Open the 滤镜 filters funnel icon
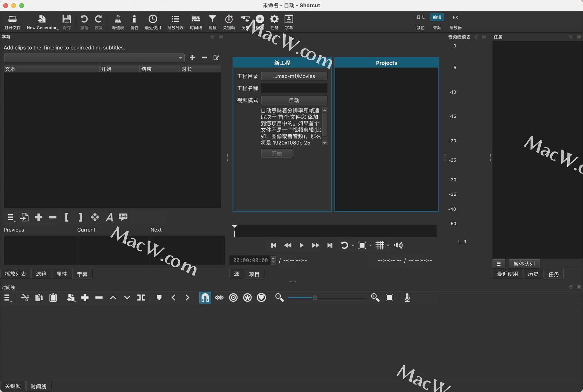The image size is (583, 392). pyautogui.click(x=213, y=22)
